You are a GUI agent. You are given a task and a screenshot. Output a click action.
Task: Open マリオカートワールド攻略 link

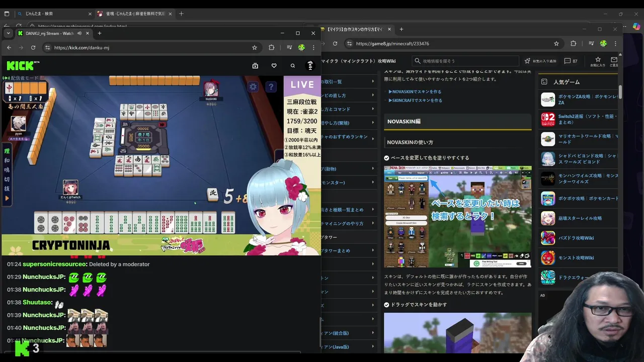579,139
